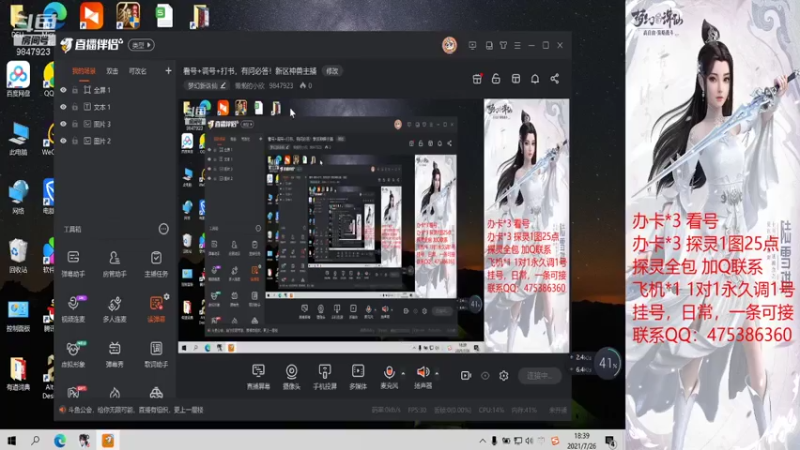This screenshot has width=800, height=450.
Task: Add a camera source (摄像头)
Action: pyautogui.click(x=291, y=377)
